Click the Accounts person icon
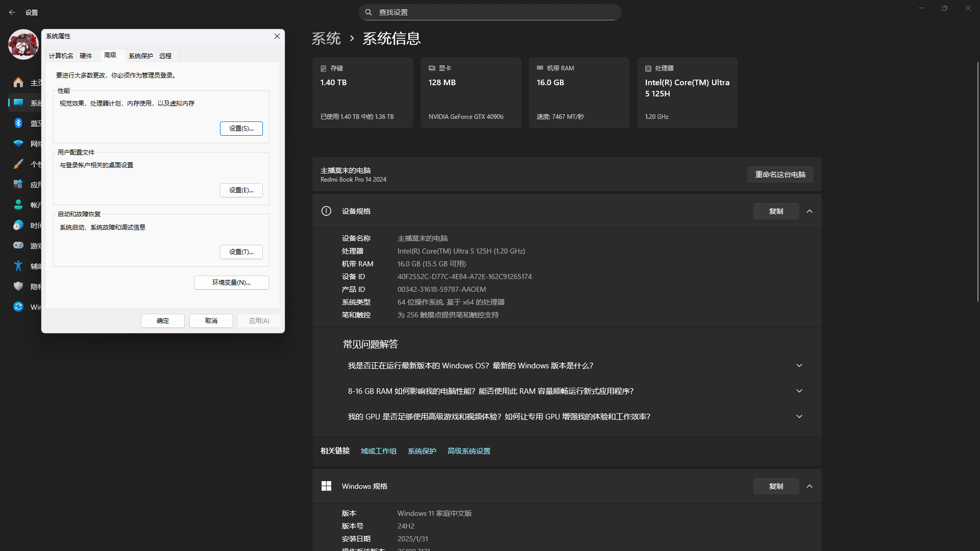 tap(18, 205)
